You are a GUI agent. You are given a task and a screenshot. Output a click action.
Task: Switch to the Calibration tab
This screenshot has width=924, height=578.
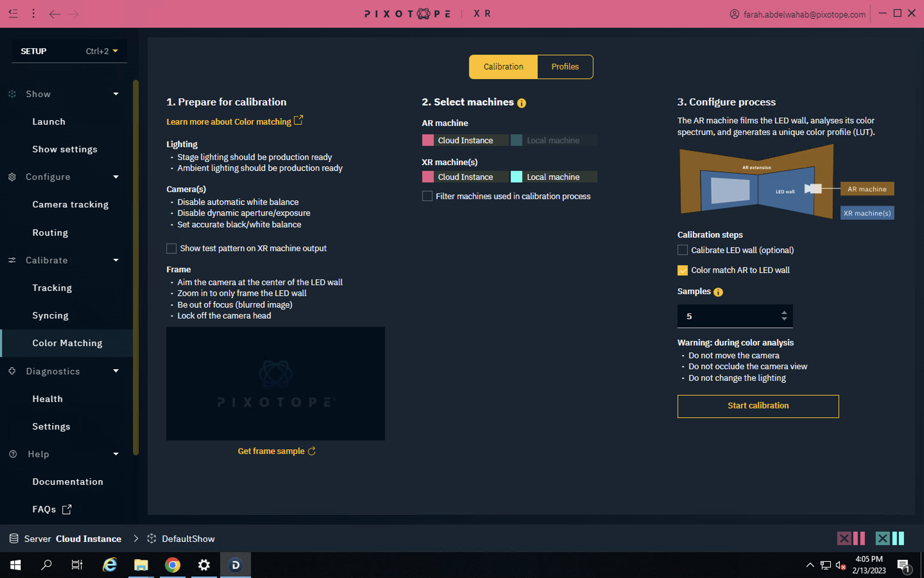coord(503,67)
